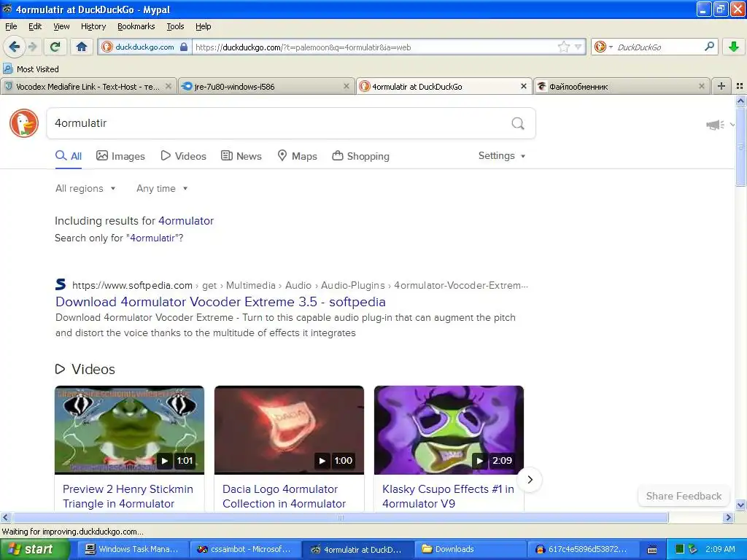Image resolution: width=747 pixels, height=560 pixels.
Task: Open the Edit menu
Action: click(35, 26)
